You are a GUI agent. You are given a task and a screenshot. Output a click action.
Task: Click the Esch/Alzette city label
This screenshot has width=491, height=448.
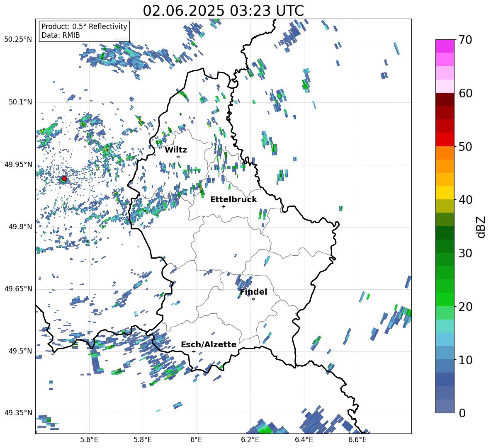(x=209, y=344)
